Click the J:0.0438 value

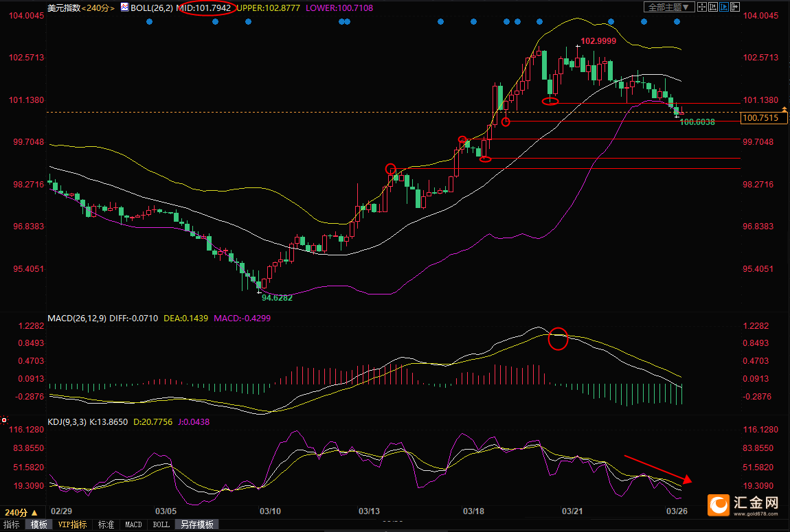point(194,421)
